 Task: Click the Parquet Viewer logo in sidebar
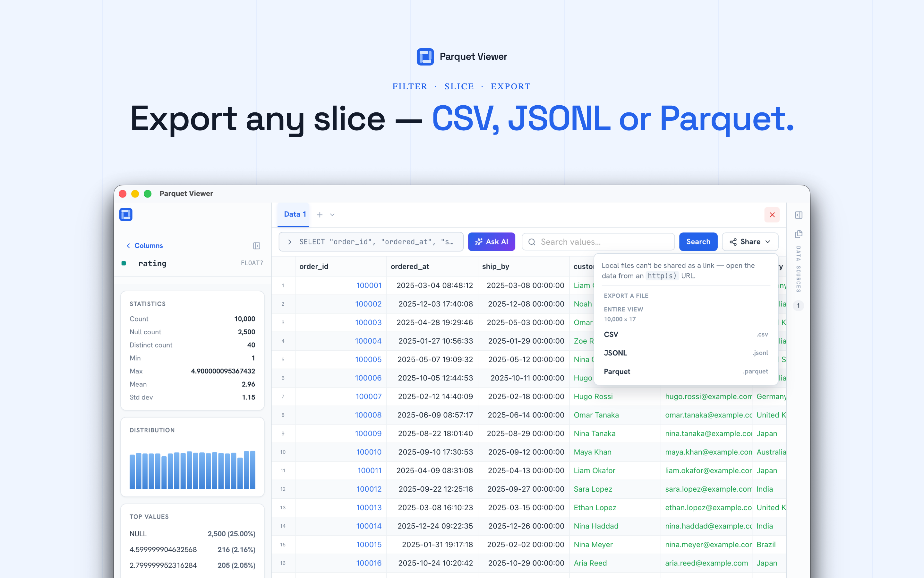pyautogui.click(x=126, y=215)
